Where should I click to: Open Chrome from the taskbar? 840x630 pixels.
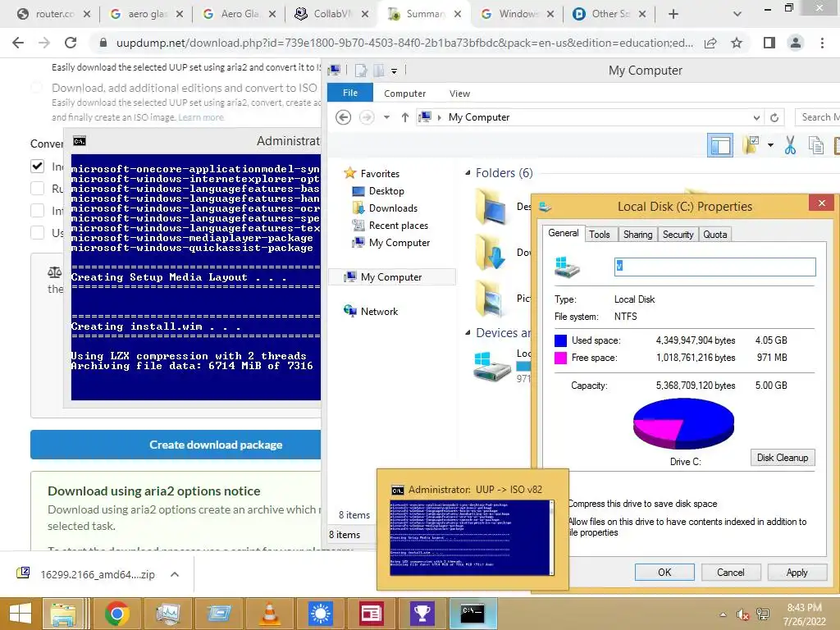coord(116,614)
